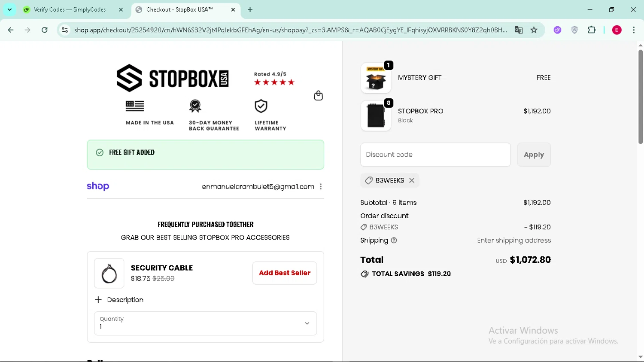The image size is (644, 362).
Task: Click the Shop Pay logo
Action: (98, 186)
